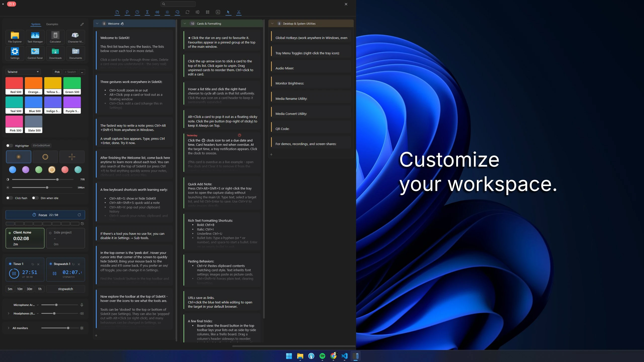This screenshot has width=644, height=362.
Task: Toggle the mouse cursor highlighter toolbar icon
Action: point(228,12)
